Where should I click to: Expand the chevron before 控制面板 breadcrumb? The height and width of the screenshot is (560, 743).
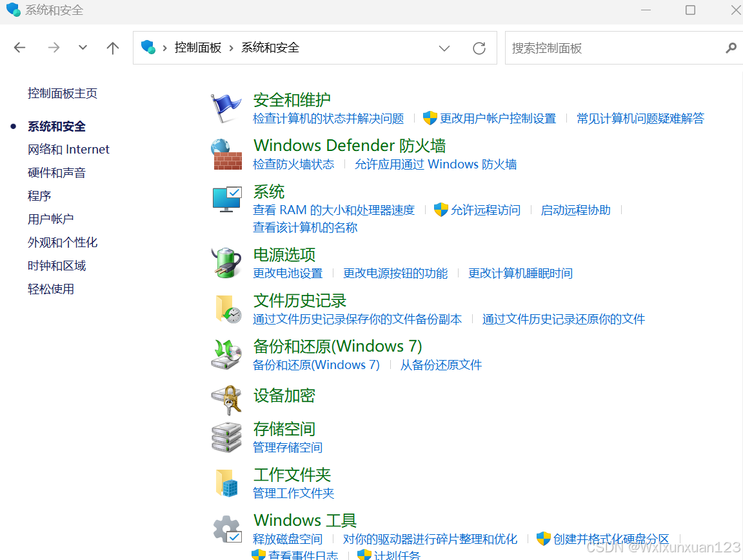[165, 48]
